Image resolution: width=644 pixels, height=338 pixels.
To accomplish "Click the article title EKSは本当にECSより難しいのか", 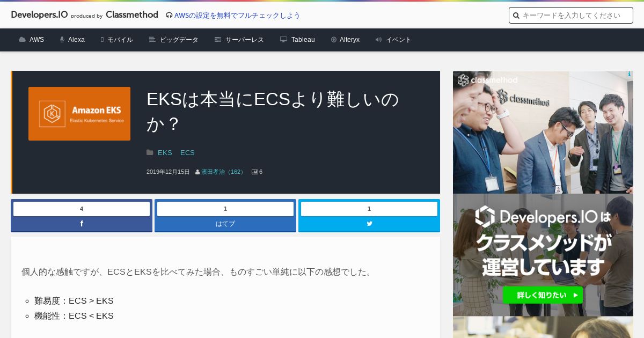I will [273, 112].
